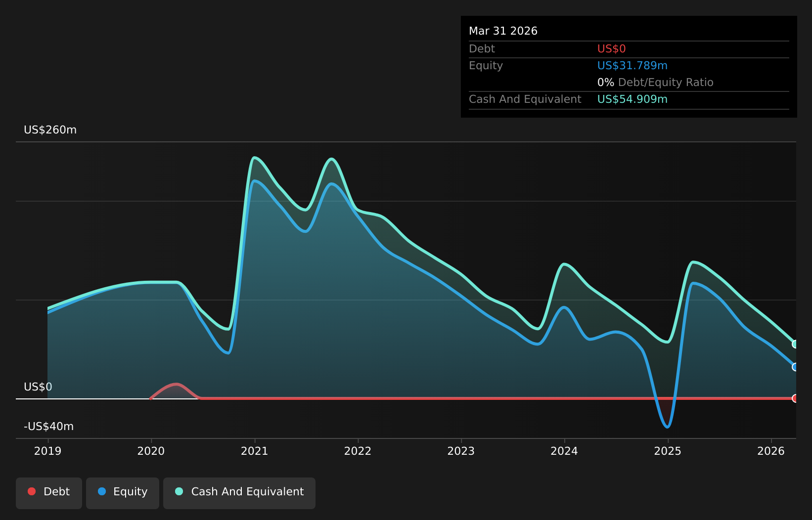Click the 2026 x-axis label

point(771,451)
